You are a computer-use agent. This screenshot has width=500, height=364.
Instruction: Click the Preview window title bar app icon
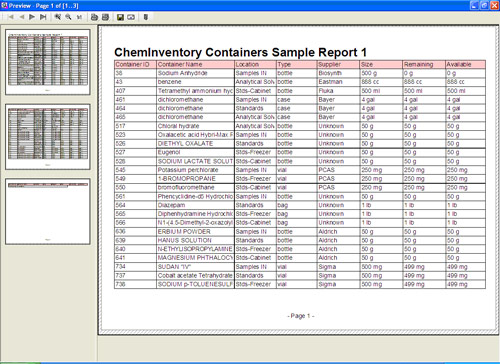[4, 6]
